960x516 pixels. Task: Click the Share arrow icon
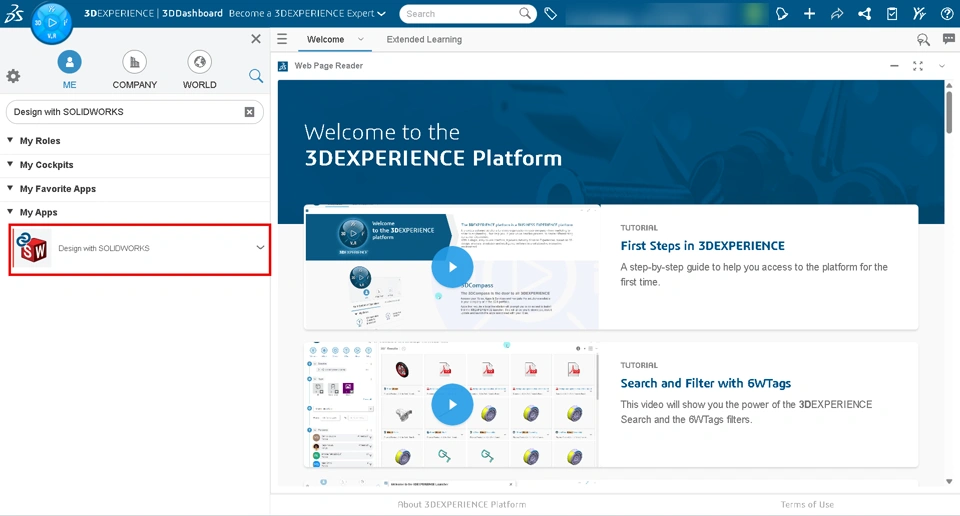pos(837,14)
